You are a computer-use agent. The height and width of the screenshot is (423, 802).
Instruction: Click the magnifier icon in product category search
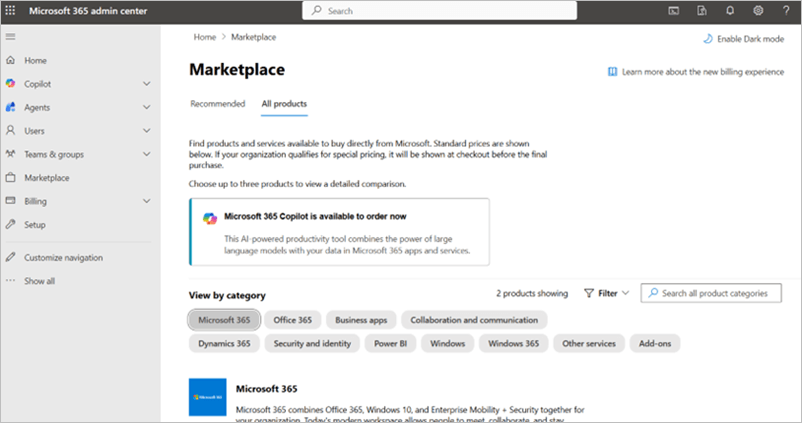click(653, 293)
